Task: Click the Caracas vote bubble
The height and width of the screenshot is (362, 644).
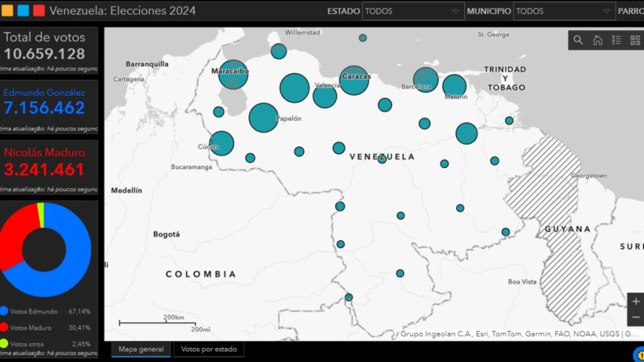Action: 354,80
